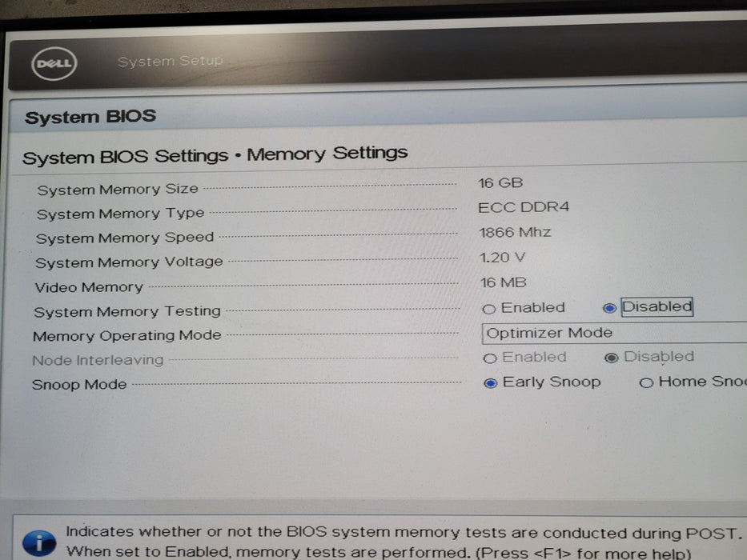This screenshot has width=747, height=560.
Task: Select the Node Interleaving label
Action: point(98,360)
